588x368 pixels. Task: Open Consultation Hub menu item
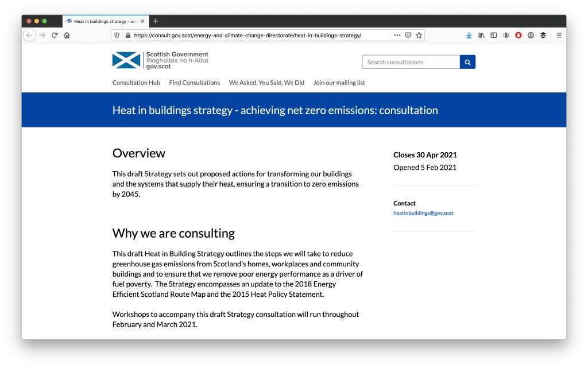pos(136,83)
